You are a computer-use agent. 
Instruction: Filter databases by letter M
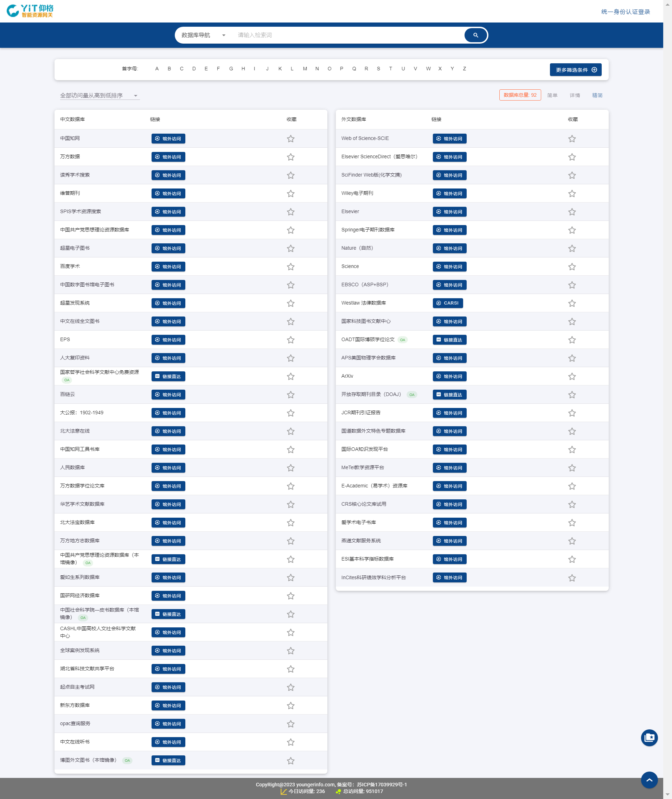point(305,69)
